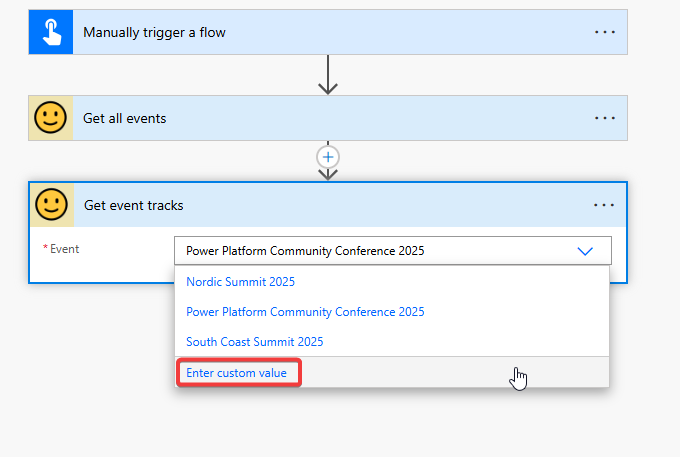Pick Power Platform Community Conference 2025 in list
Screen dimensions: 680x457
click(305, 312)
